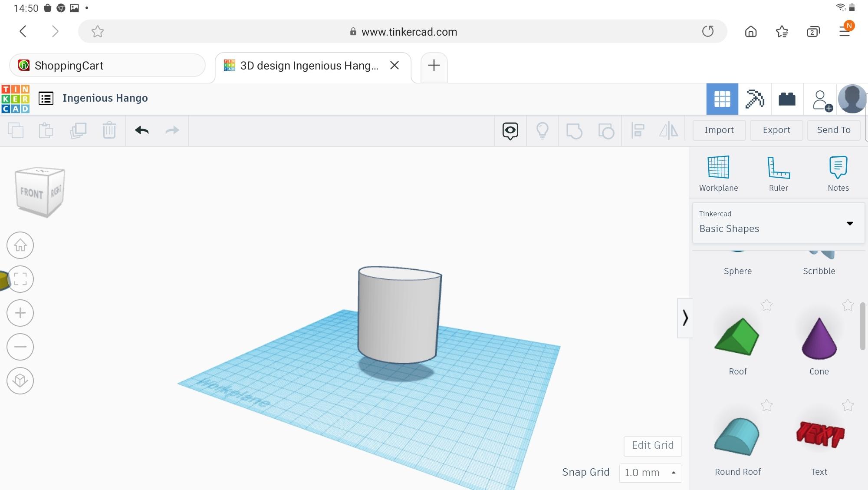868x490 pixels.
Task: Bookmark page with address bar star
Action: pyautogui.click(x=98, y=31)
